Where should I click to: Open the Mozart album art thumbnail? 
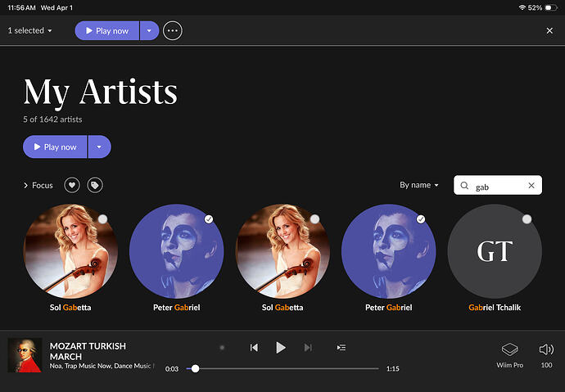pos(25,355)
